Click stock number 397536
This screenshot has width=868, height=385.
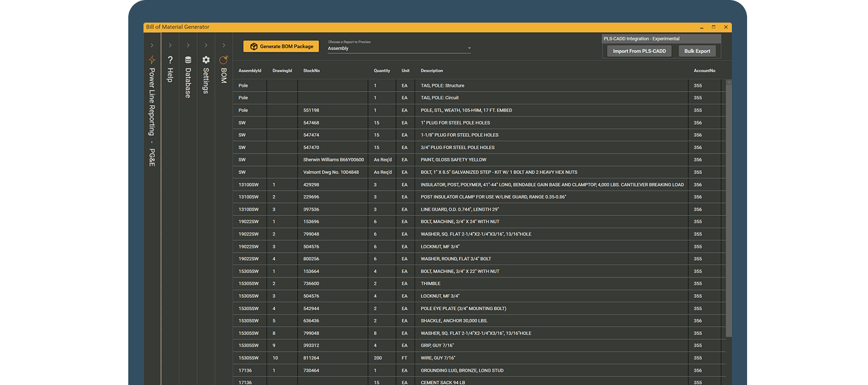[x=311, y=209]
